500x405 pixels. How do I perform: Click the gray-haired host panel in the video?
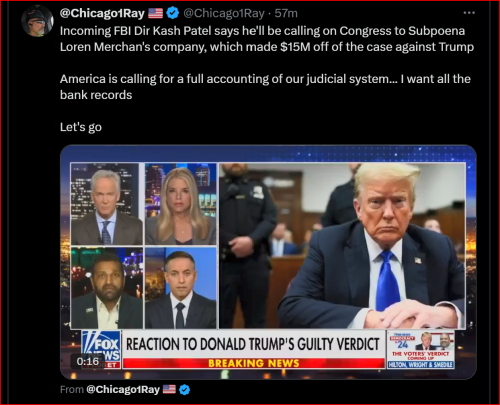tap(107, 204)
